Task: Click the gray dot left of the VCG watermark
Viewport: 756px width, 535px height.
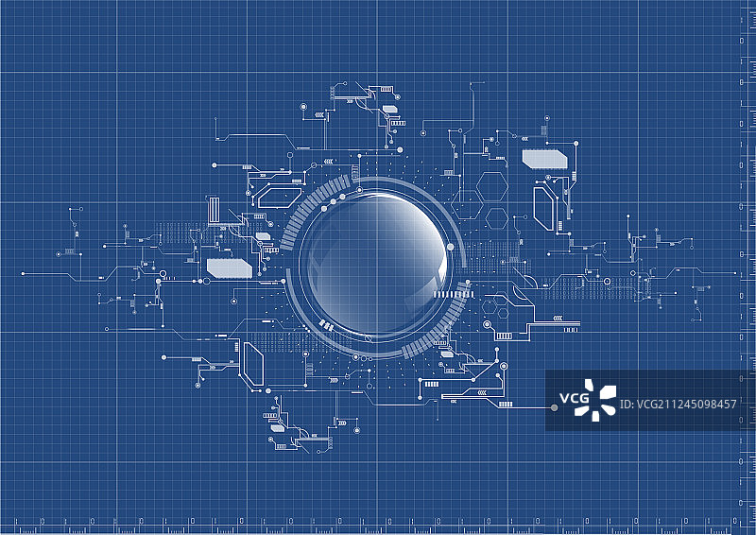Action: (x=554, y=407)
